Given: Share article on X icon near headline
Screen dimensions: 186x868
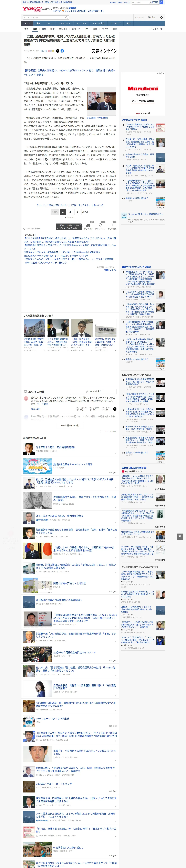Looking at the screenshot, I should pos(57,51).
